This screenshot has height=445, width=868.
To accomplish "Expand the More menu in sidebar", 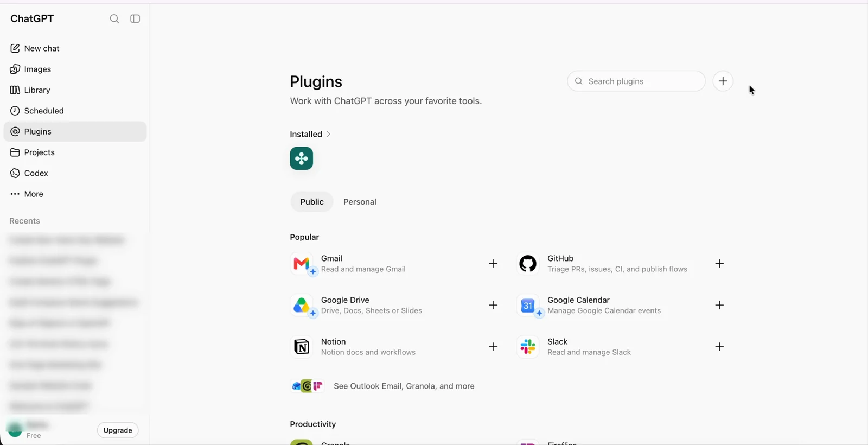I will coord(75,194).
